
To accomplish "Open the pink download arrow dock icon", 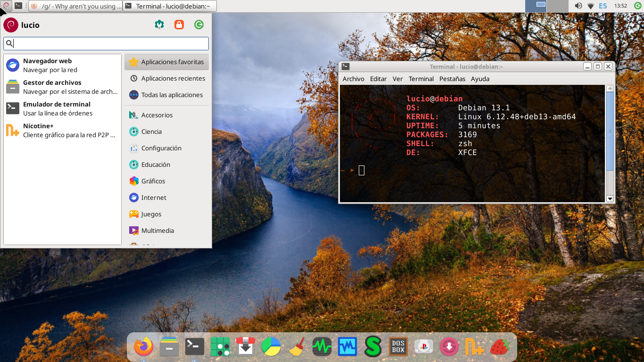I will [449, 347].
